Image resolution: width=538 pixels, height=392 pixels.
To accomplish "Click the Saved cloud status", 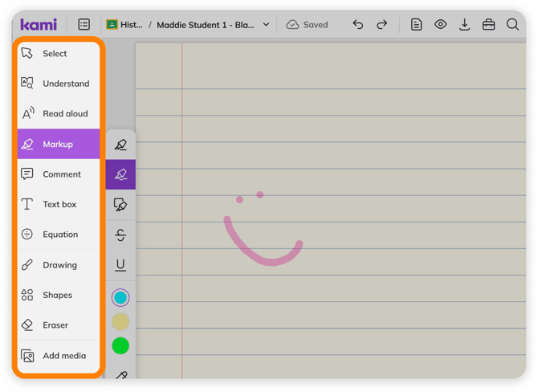I will [x=307, y=25].
